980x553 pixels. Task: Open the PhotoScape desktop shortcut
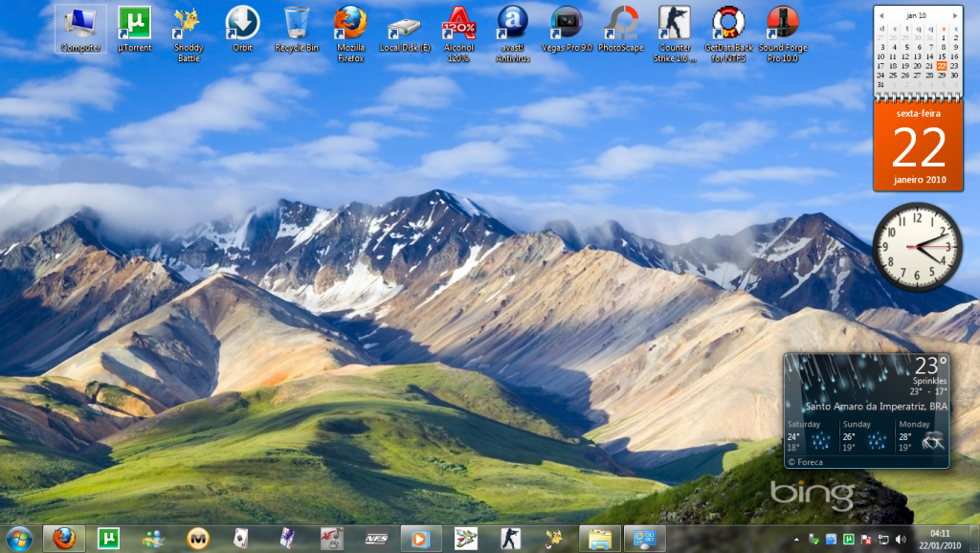click(x=621, y=23)
